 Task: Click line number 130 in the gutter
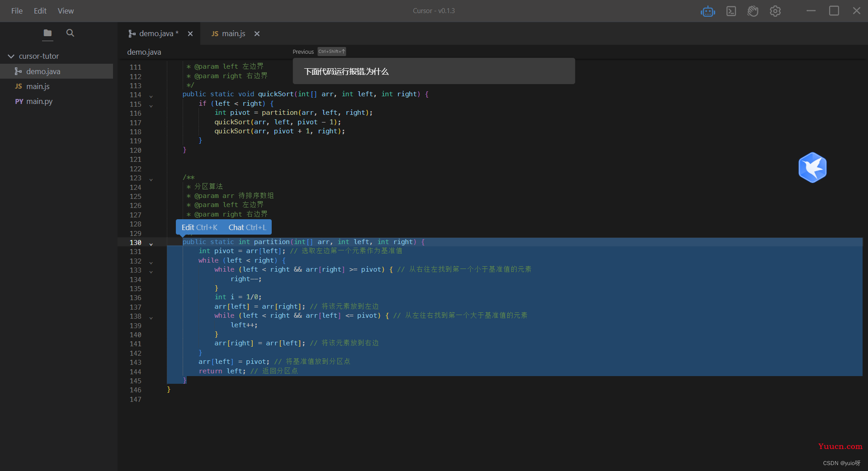click(x=136, y=243)
